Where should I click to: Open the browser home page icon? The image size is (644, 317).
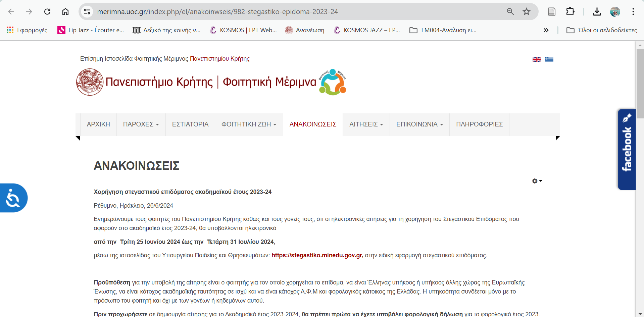(x=65, y=12)
